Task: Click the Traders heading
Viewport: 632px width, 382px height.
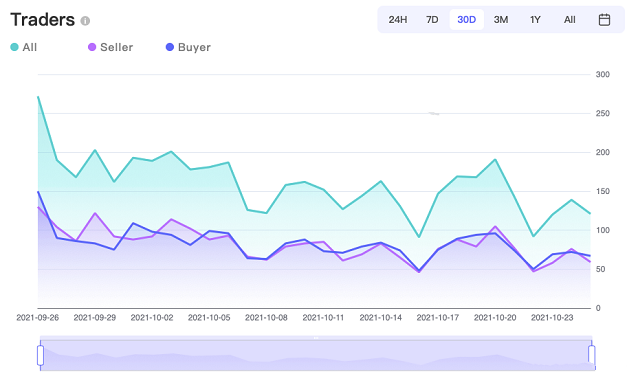Action: click(x=43, y=20)
